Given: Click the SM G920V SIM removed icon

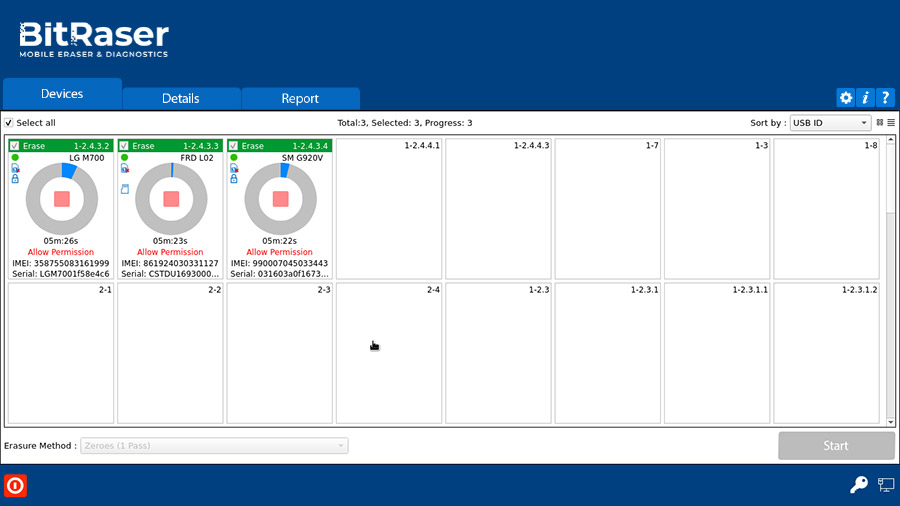Looking at the screenshot, I should coord(234,168).
